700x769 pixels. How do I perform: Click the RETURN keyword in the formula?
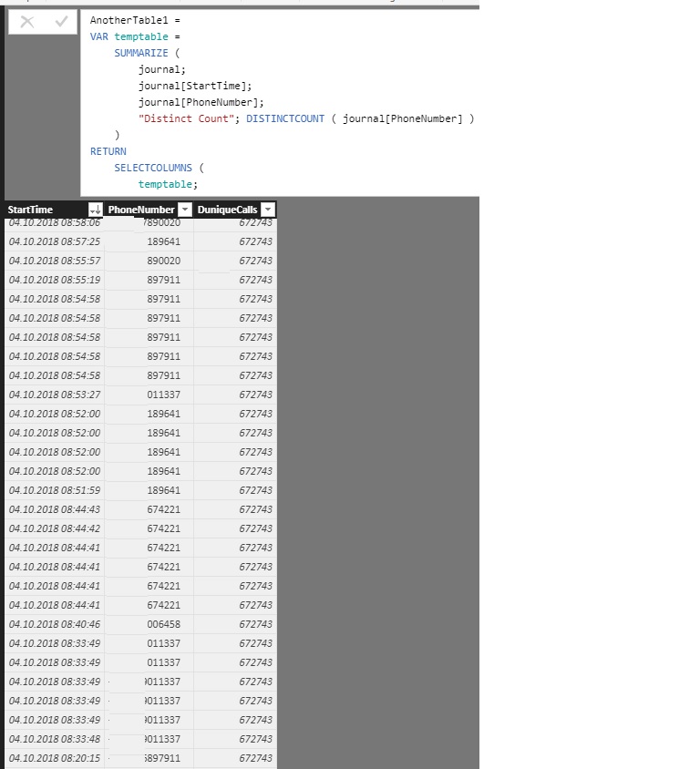(x=108, y=151)
